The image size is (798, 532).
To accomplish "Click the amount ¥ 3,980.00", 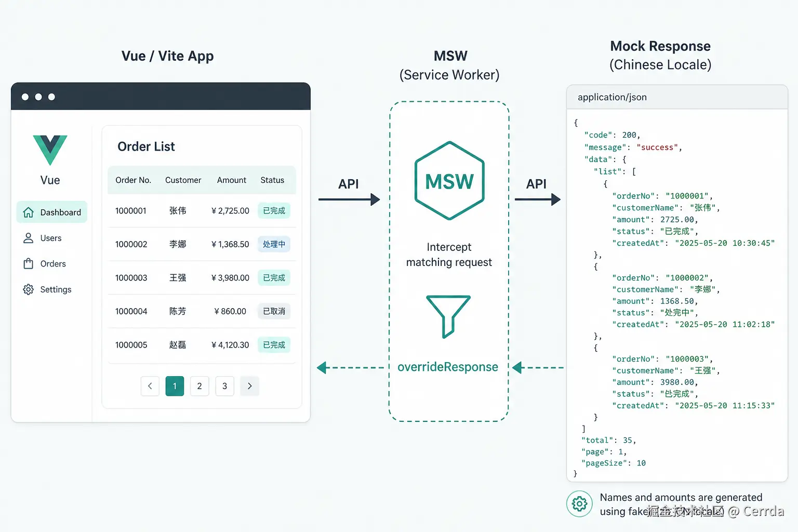I will [230, 278].
